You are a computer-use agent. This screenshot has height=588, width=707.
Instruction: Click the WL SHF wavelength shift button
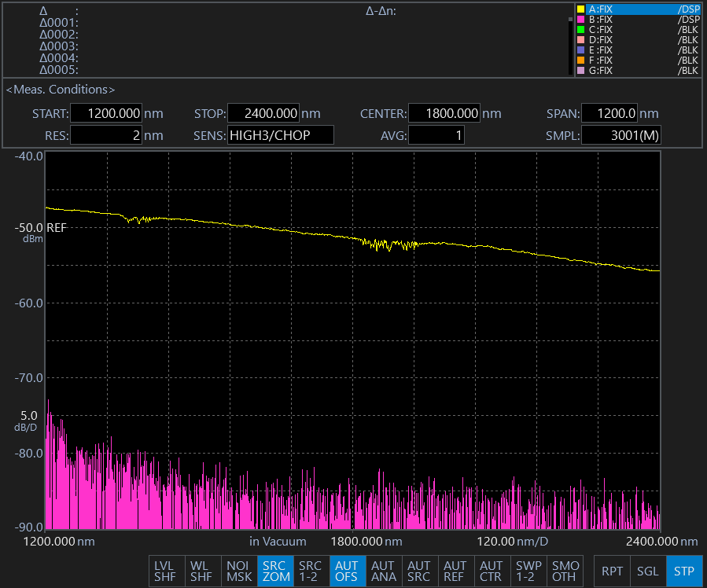point(202,571)
